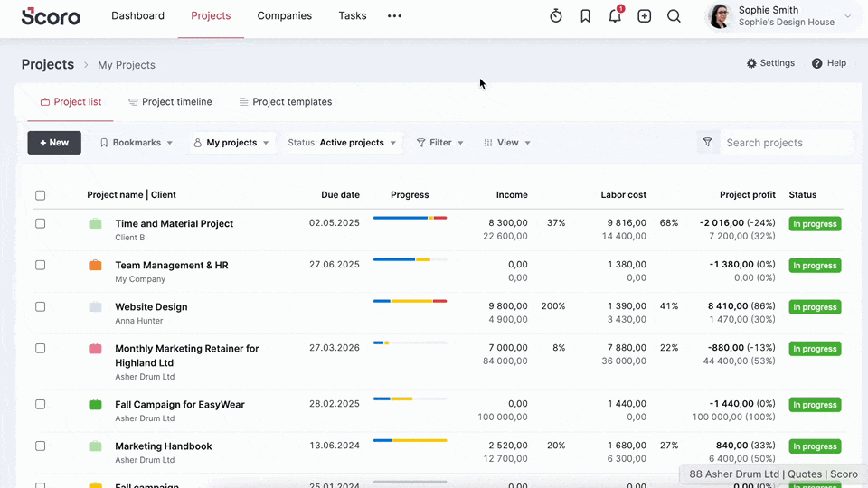Check the Time and Material Project row

[x=41, y=223]
